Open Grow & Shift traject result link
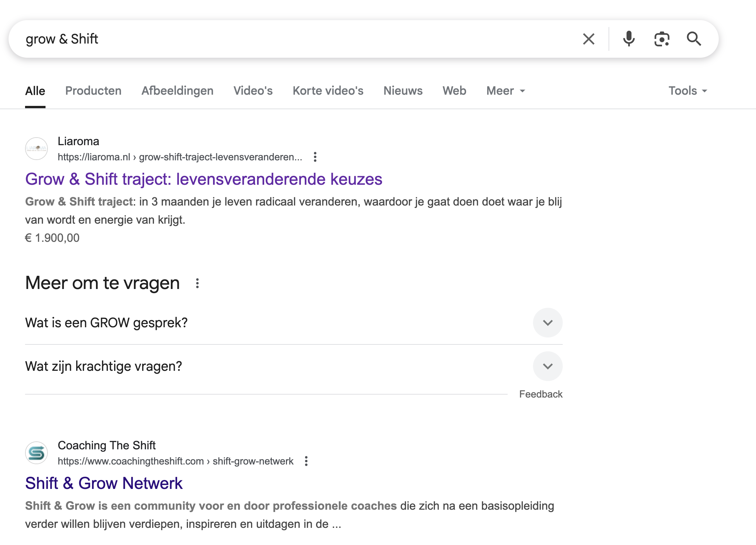 203,179
